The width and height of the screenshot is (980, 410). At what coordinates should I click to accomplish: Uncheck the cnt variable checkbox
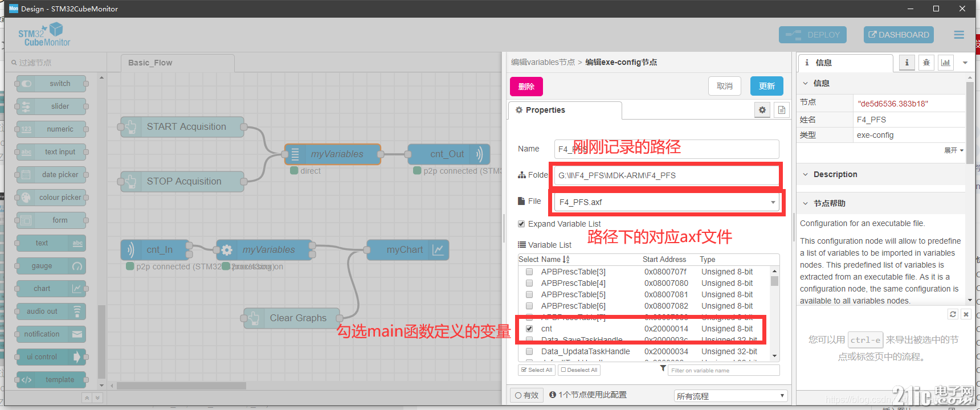click(x=529, y=329)
